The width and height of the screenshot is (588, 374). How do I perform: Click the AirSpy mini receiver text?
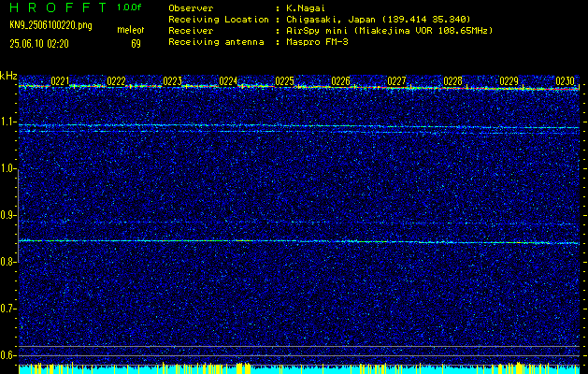tap(389, 31)
